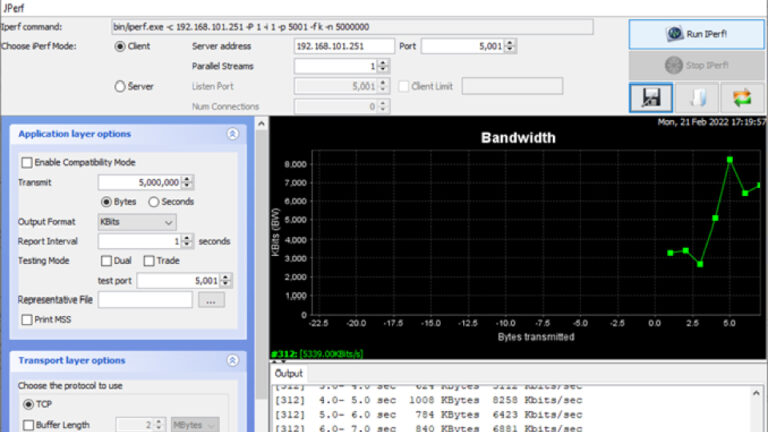Enable the Buffer Length checkbox
Image resolution: width=768 pixels, height=432 pixels.
[28, 425]
